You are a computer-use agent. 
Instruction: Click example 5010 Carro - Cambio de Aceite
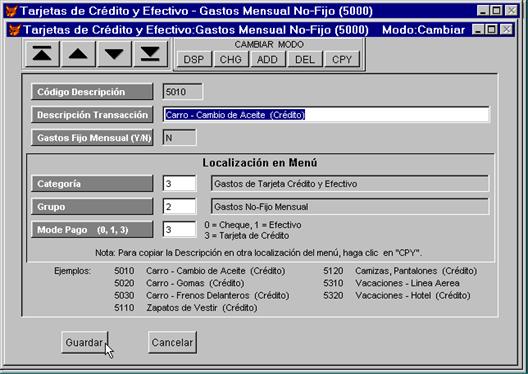200,271
